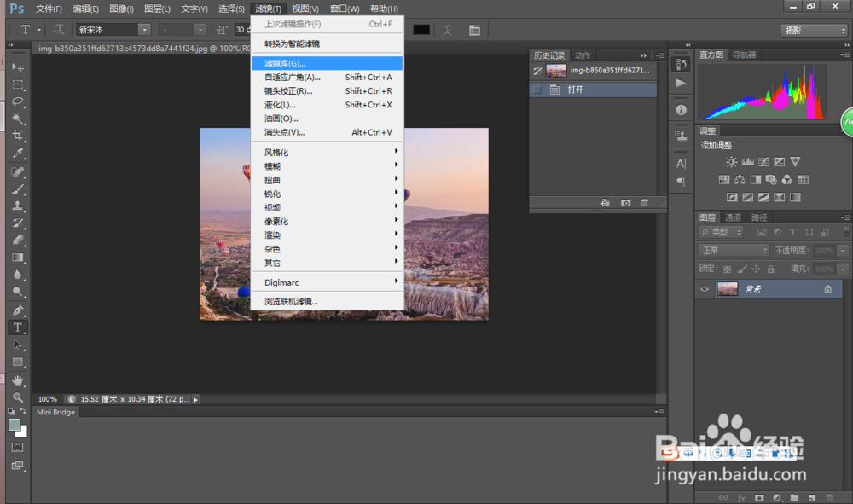
Task: Click the foreground color swatch
Action: point(15,426)
